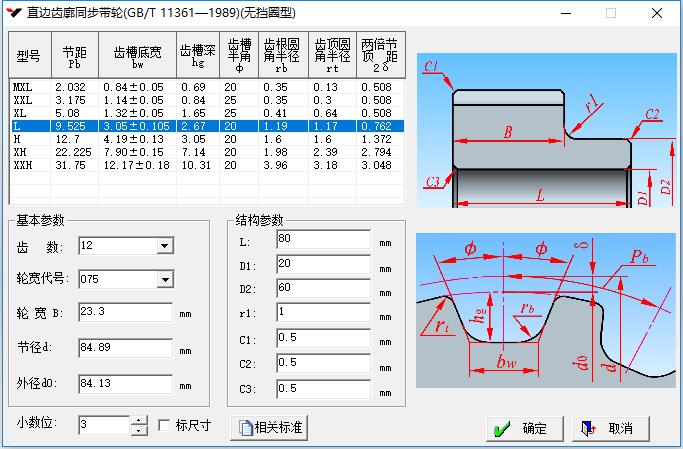This screenshot has width=683, height=449.
Task: Click the exit door icon on 取消
Action: tap(590, 428)
